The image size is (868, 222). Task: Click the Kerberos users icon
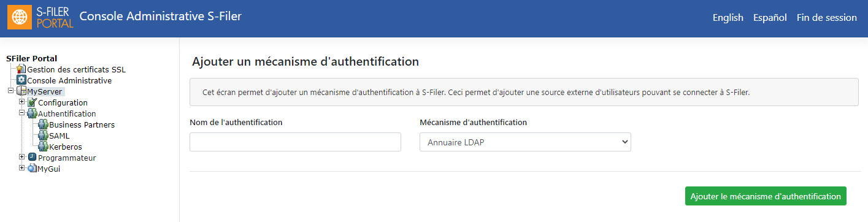point(44,147)
